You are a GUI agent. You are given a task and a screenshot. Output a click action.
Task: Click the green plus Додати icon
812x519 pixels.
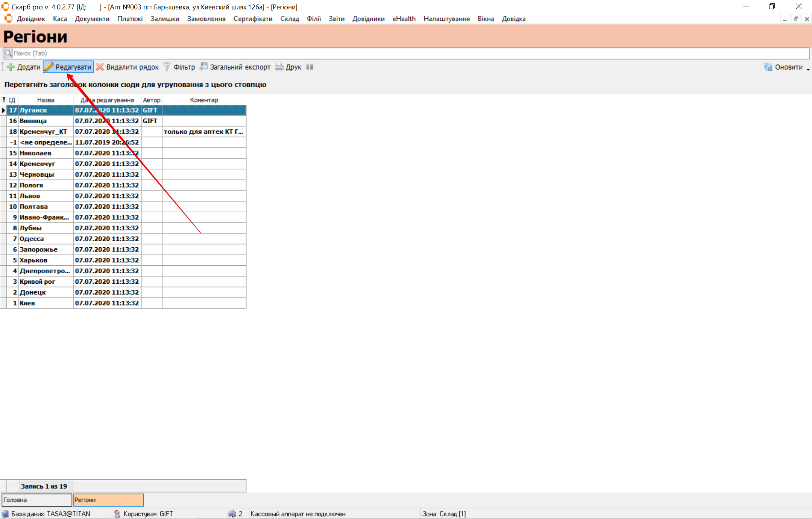click(x=11, y=67)
